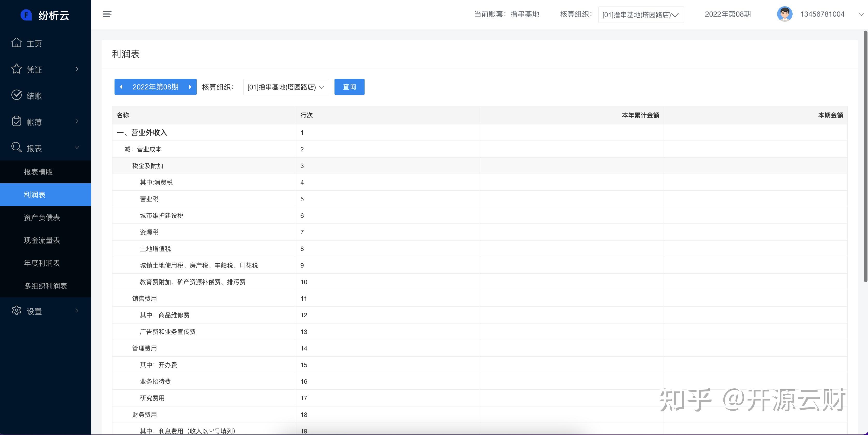Select 报表模版 submenu item
The width and height of the screenshot is (868, 435).
(x=46, y=172)
